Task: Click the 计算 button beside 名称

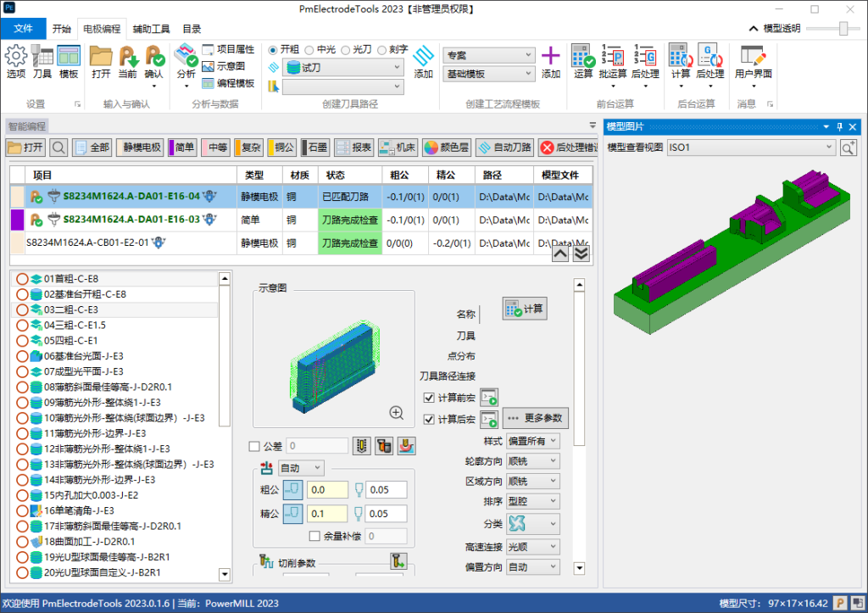Action: 525,309
